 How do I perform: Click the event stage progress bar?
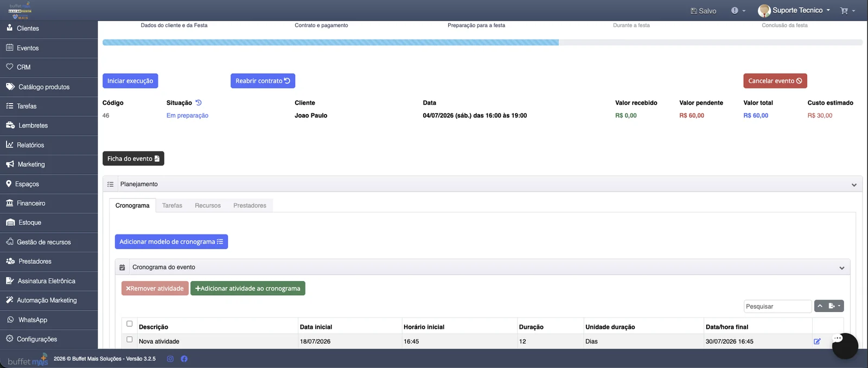(x=482, y=42)
